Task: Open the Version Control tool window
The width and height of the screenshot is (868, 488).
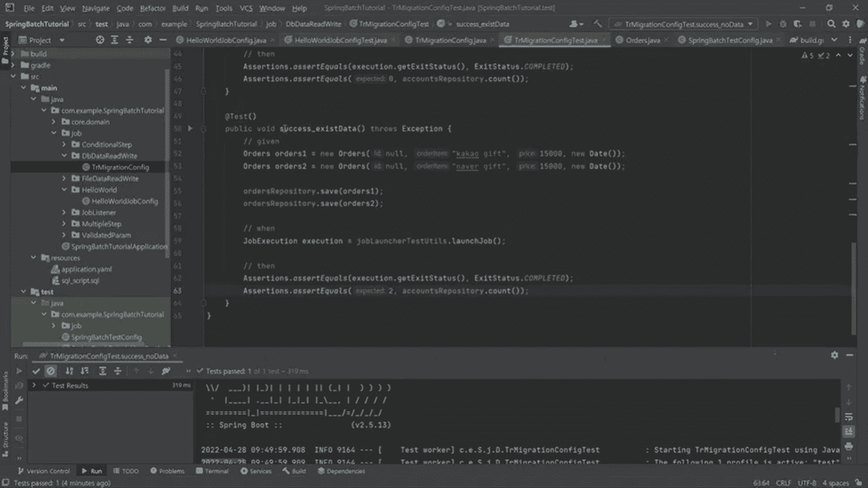Action: pyautogui.click(x=43, y=471)
